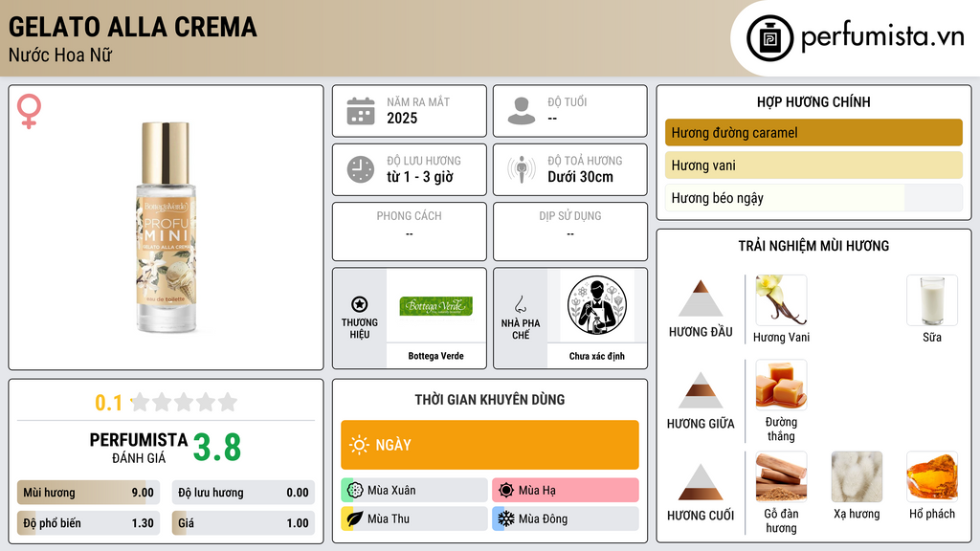
Task: Click the Độ phổ biến 1.30 rating bar
Action: [89, 523]
